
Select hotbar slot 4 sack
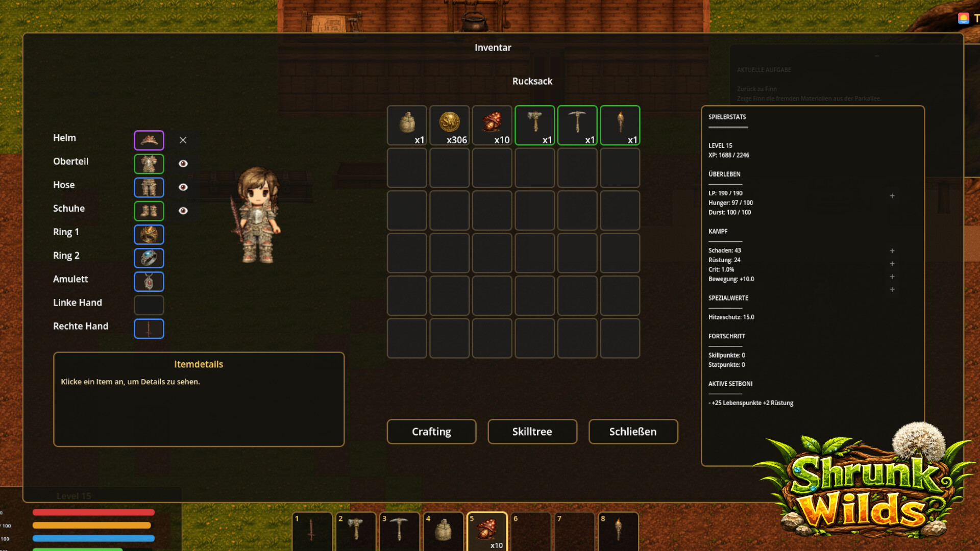(444, 532)
